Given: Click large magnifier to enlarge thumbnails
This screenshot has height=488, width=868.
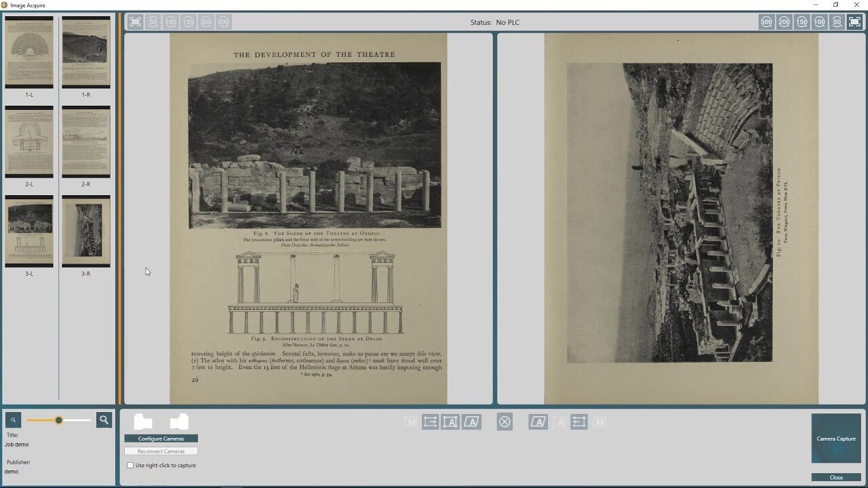Looking at the screenshot, I should [104, 420].
